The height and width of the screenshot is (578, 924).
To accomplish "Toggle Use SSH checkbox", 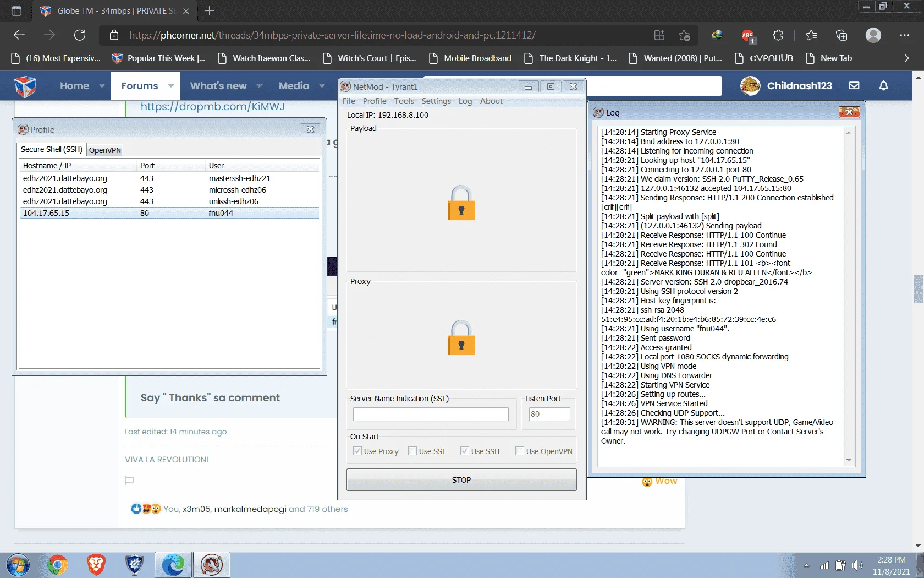I will [x=464, y=451].
